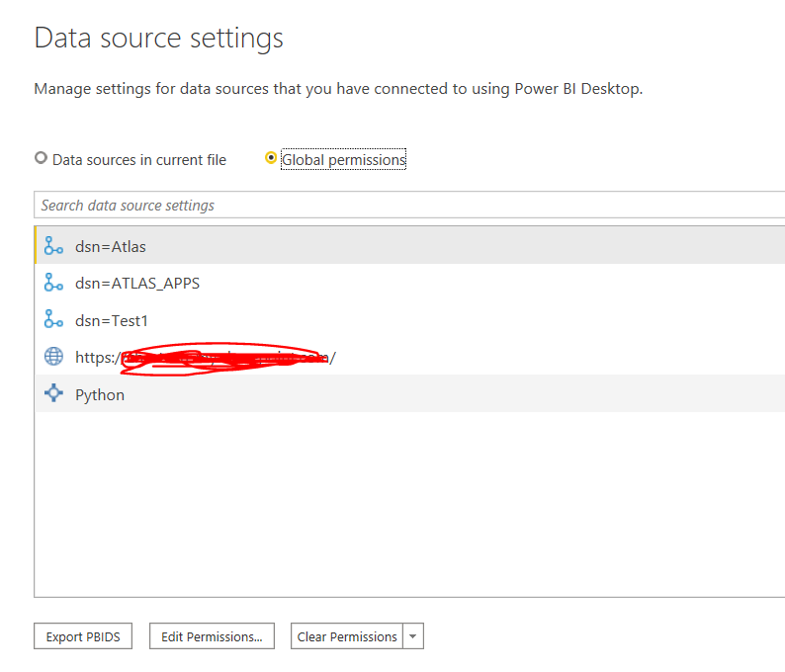Click the 'Global permissions' label text
This screenshot has height=672, width=785.
tap(343, 160)
